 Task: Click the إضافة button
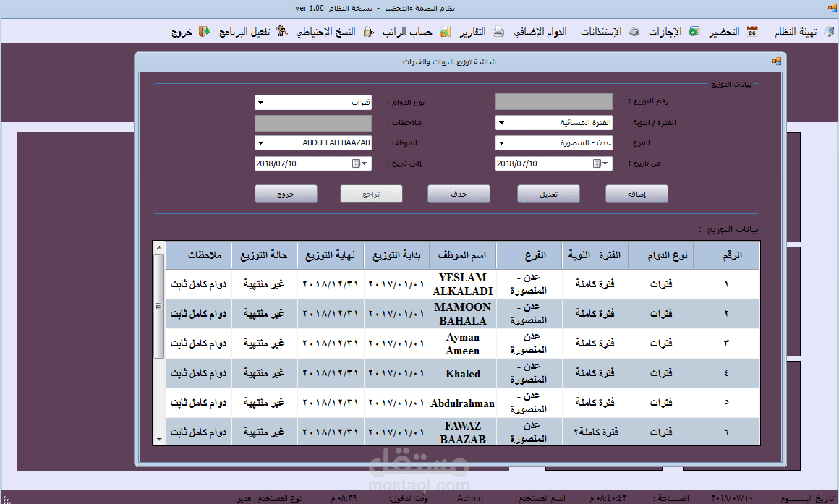(x=636, y=195)
